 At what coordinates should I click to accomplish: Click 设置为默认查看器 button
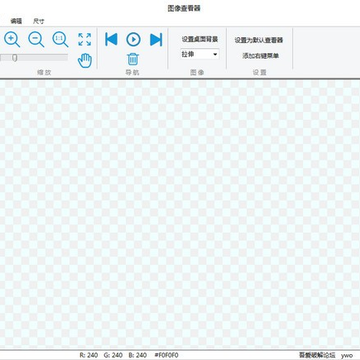point(259,40)
